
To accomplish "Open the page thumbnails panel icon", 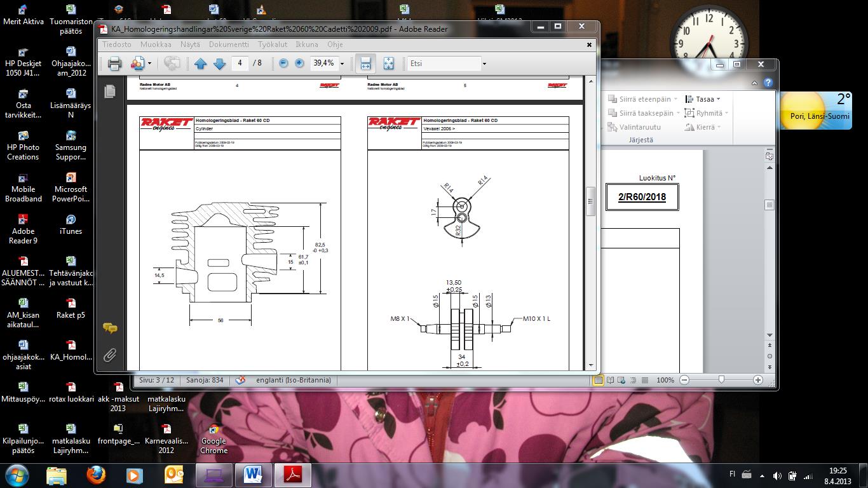I will point(110,91).
